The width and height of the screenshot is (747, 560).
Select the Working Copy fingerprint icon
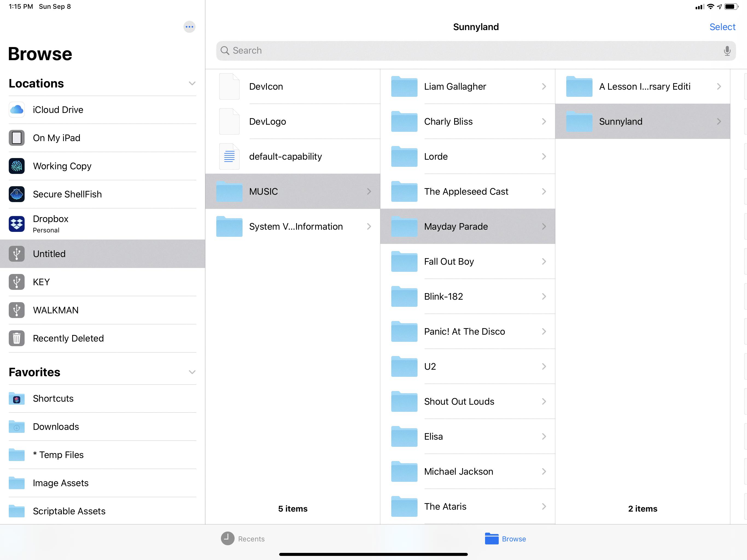pyautogui.click(x=17, y=166)
